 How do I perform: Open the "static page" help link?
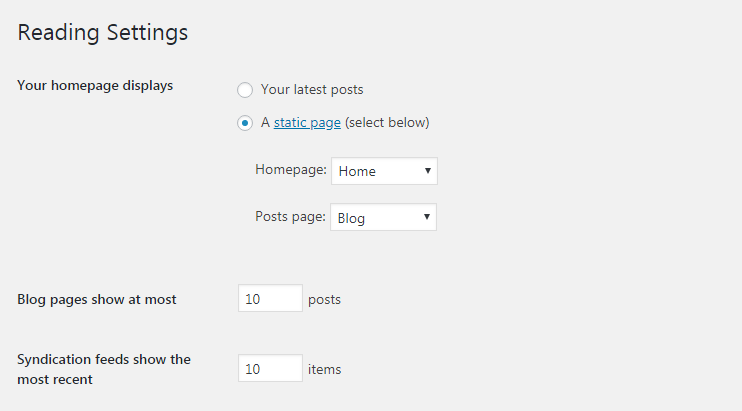pos(307,123)
